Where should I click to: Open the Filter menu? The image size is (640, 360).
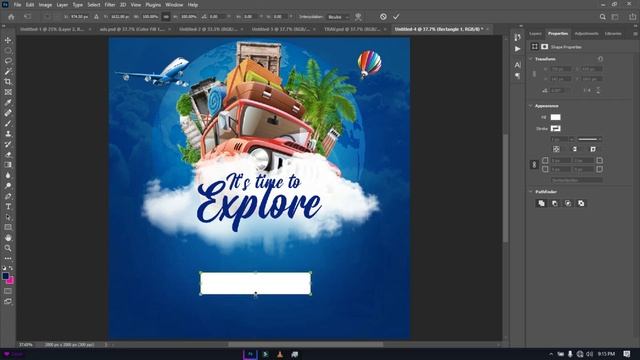pyautogui.click(x=110, y=5)
